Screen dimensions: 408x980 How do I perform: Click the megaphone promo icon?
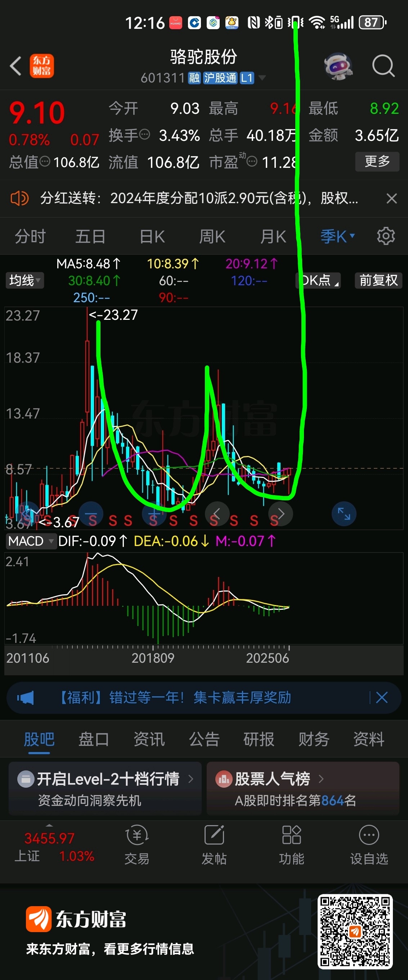[x=26, y=698]
